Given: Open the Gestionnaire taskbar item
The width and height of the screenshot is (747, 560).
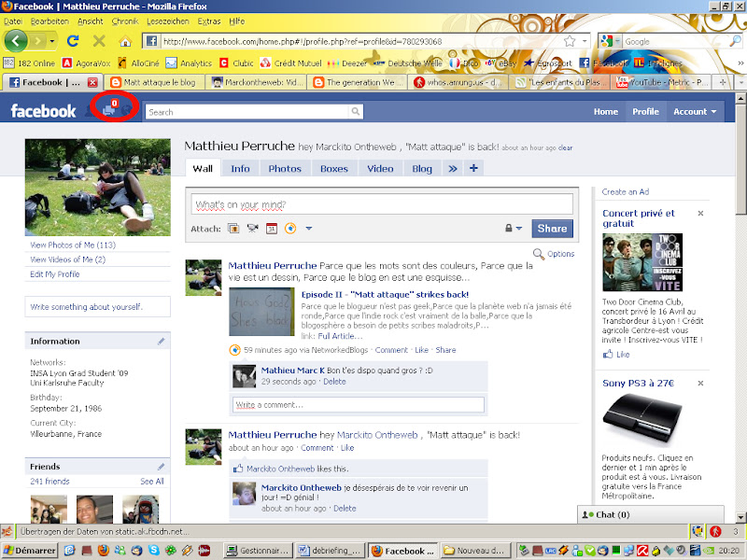Looking at the screenshot, I should (259, 551).
